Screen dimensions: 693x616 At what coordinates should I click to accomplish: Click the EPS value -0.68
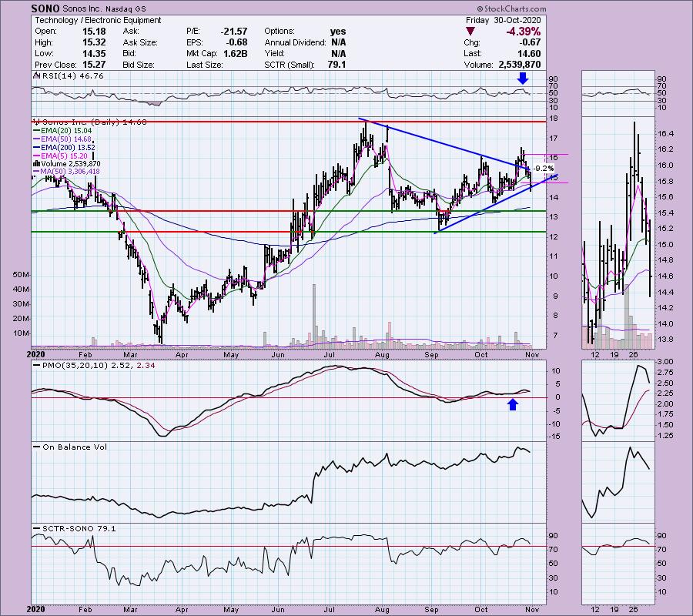click(x=236, y=42)
